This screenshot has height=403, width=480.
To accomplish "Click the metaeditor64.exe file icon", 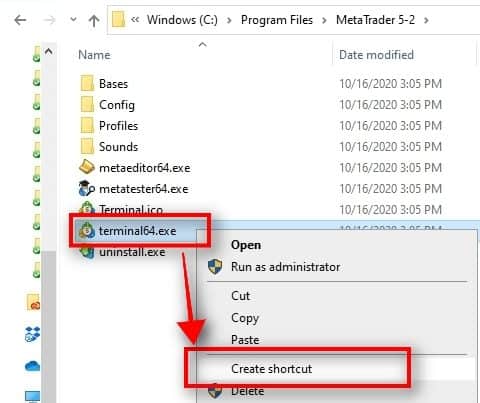I will click(87, 167).
